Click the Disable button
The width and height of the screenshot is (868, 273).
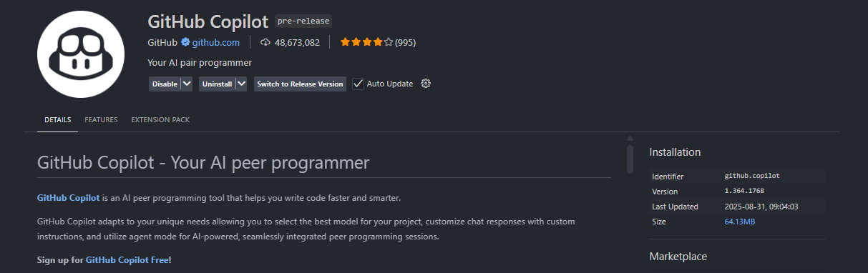pos(165,84)
